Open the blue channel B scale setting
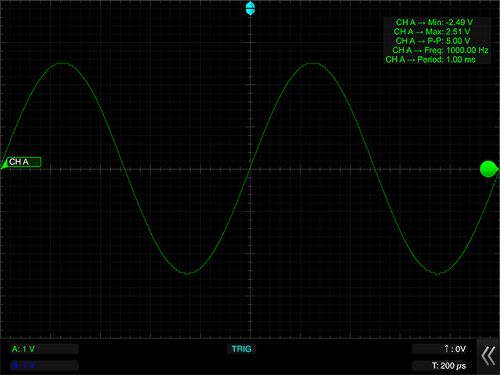The width and height of the screenshot is (500, 375). pyautogui.click(x=44, y=365)
